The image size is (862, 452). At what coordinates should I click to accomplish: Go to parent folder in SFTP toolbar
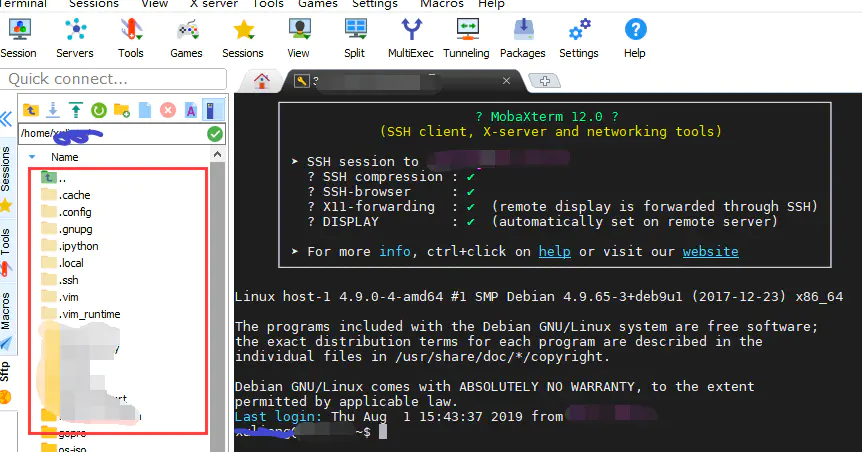31,110
